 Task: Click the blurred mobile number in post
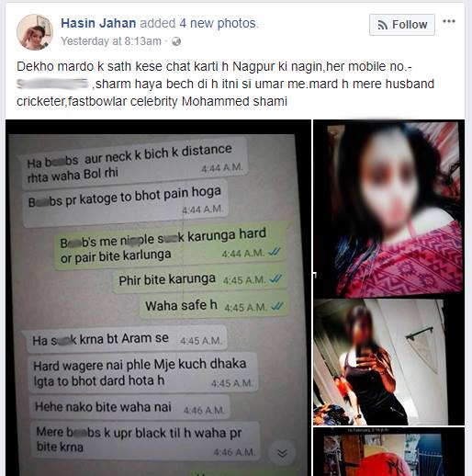[x=52, y=84]
